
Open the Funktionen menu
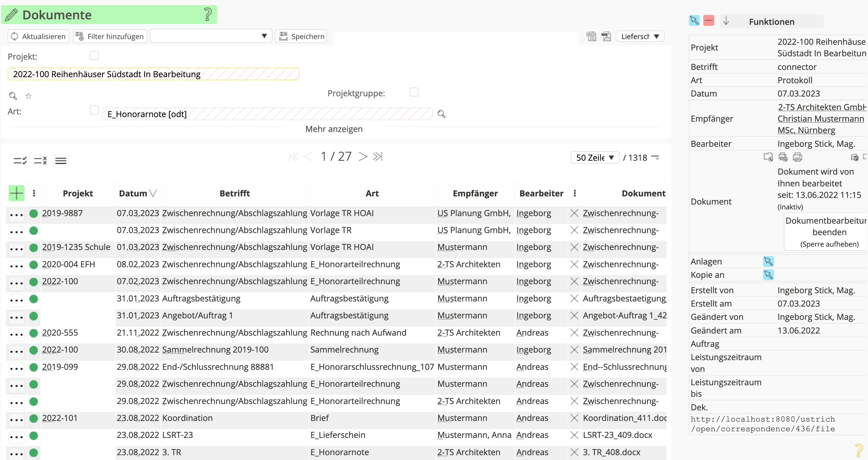click(x=771, y=22)
